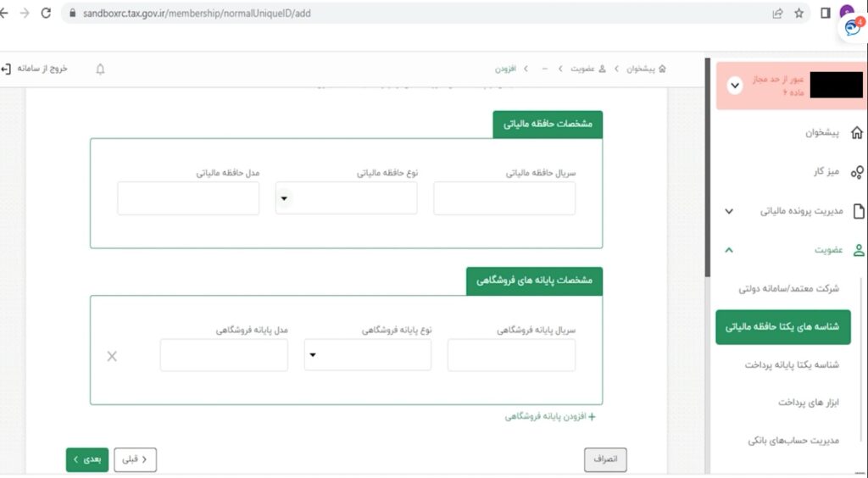This screenshot has height=478, width=868.
Task: Select شرکت معتمد/سامانه دولتی menu item
Action: click(789, 288)
